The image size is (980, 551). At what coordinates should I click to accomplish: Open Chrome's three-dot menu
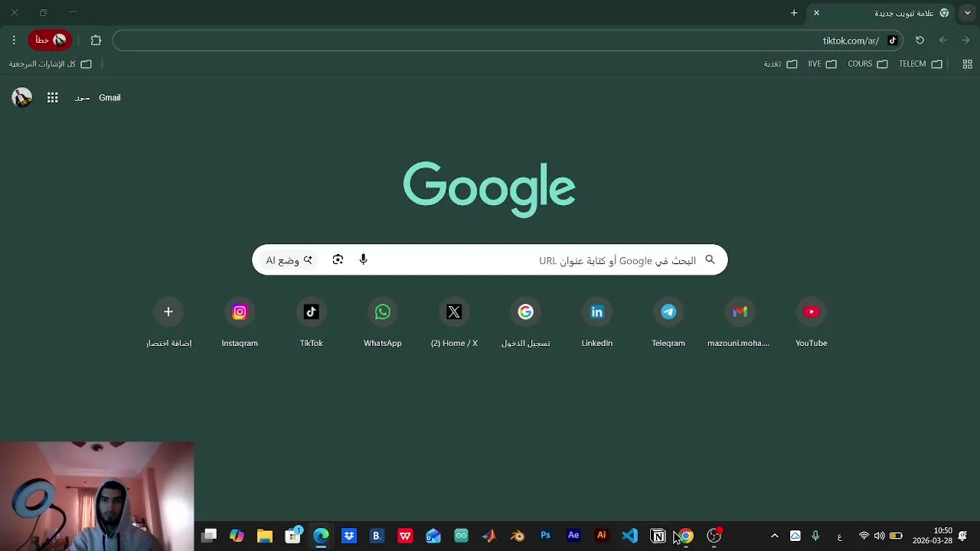coord(14,40)
